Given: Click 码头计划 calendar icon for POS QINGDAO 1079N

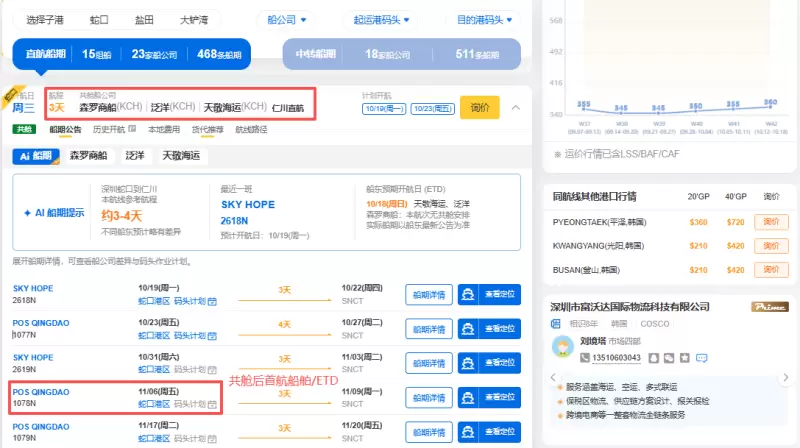Looking at the screenshot, I should click(x=212, y=438).
